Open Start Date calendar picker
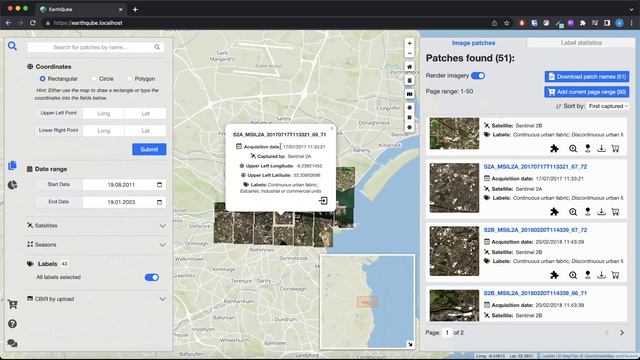Image resolution: width=640 pixels, height=360 pixels. tap(159, 184)
